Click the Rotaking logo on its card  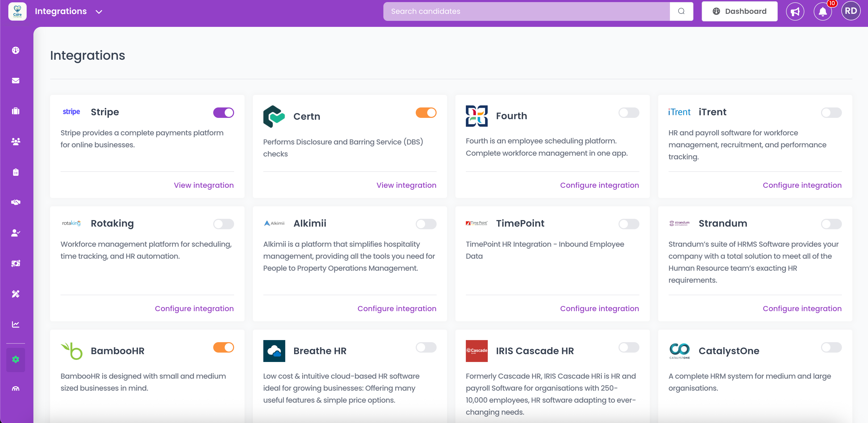[72, 223]
